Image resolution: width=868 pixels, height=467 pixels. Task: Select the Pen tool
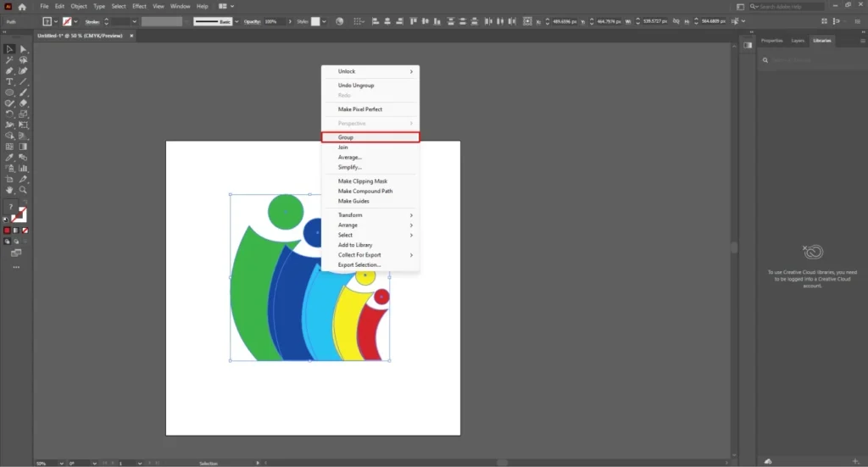(9, 71)
